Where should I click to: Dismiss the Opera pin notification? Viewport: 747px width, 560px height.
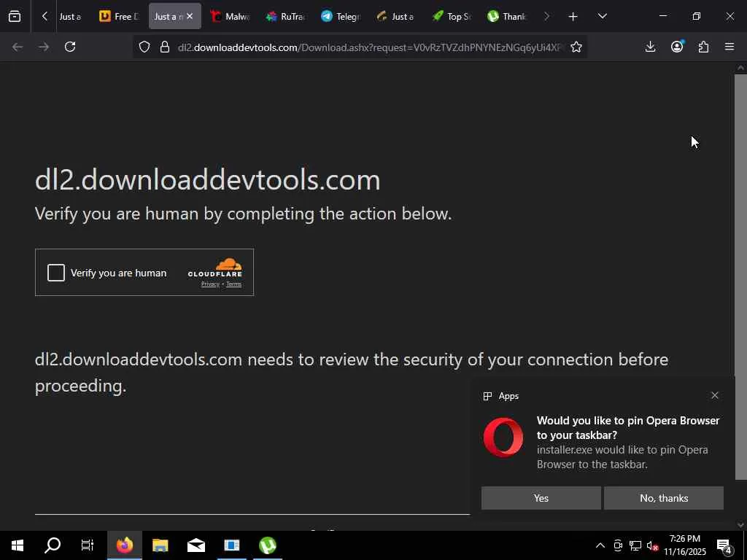pyautogui.click(x=715, y=395)
